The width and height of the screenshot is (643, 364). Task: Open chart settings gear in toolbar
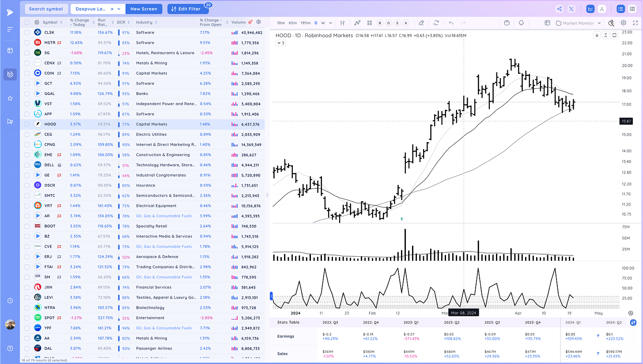tap(624, 23)
